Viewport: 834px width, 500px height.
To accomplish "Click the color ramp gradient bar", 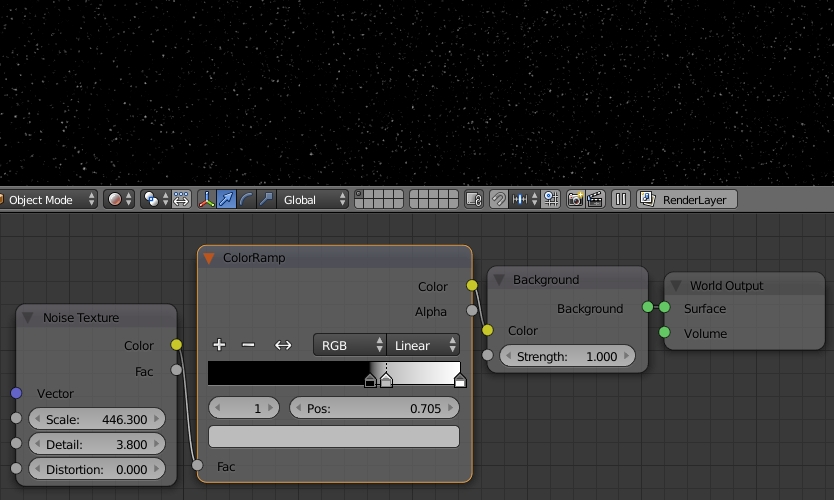I will [334, 372].
